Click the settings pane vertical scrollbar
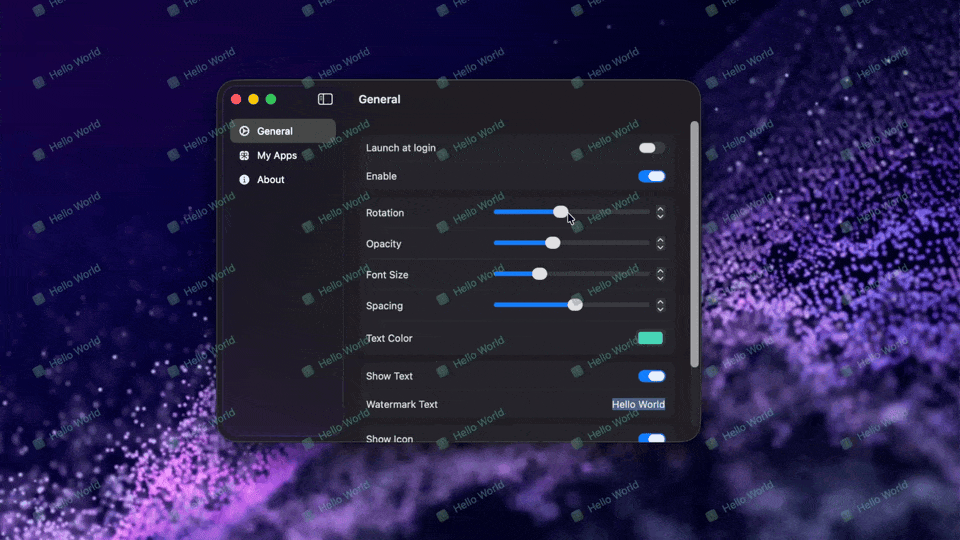The image size is (960, 540). pyautogui.click(x=694, y=244)
